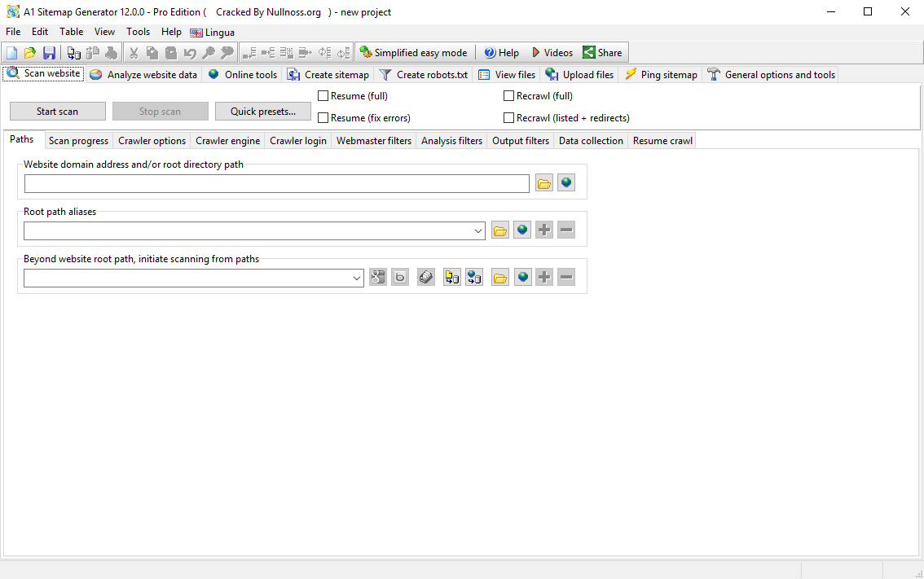Select the Webmaster filters sub-tab
924x579 pixels.
click(x=374, y=141)
